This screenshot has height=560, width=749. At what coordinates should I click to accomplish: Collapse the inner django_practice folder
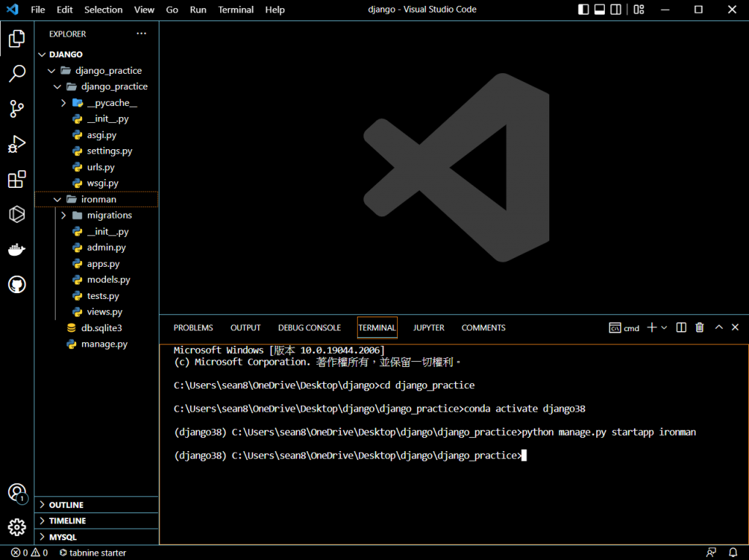coord(57,86)
